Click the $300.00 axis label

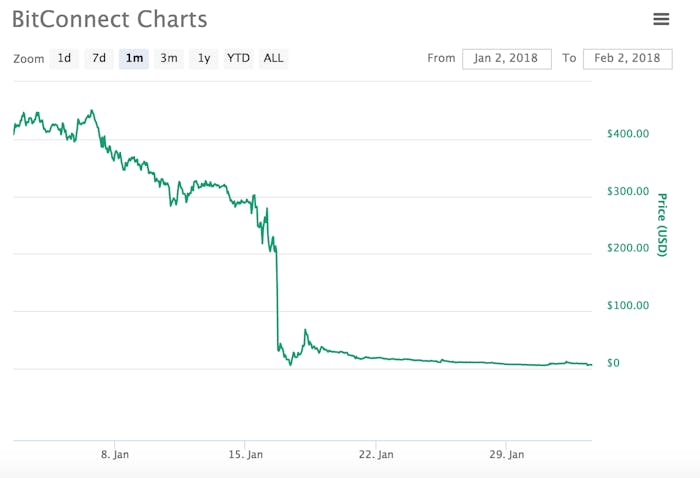pos(628,191)
